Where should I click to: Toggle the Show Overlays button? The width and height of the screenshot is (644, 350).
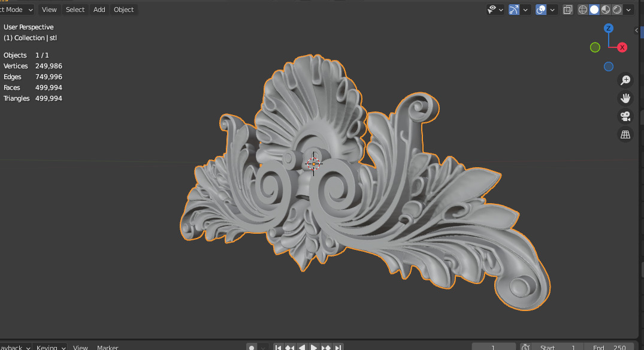(541, 10)
